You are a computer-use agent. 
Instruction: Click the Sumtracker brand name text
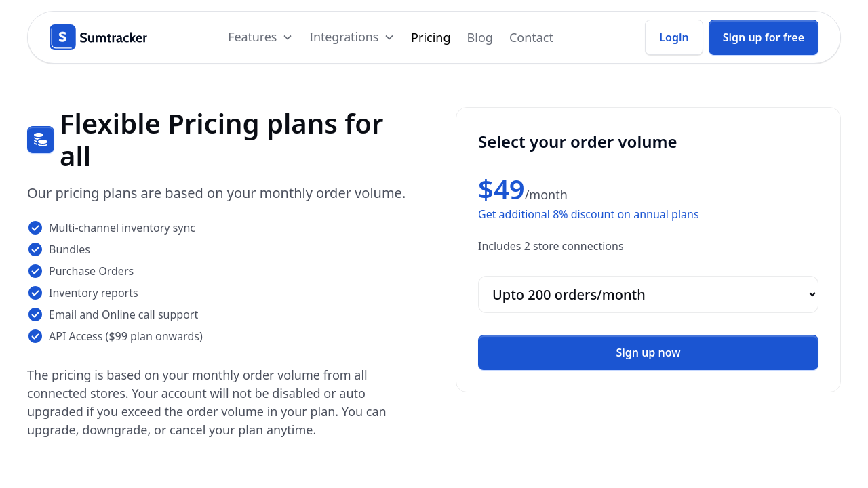113,37
